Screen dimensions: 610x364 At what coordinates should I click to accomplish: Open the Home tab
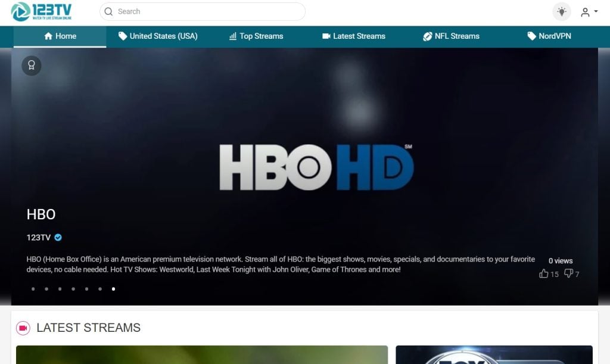60,36
